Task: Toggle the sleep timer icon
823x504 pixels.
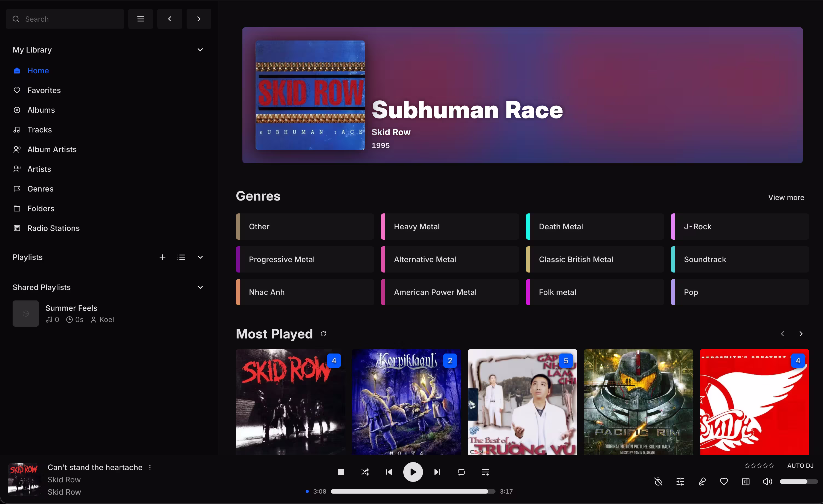Action: point(658,481)
